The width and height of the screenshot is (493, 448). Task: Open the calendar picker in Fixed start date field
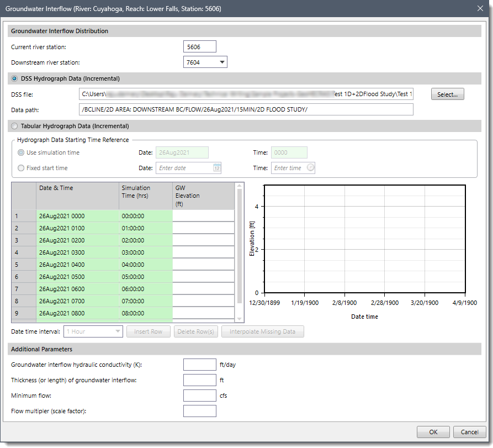(x=216, y=168)
